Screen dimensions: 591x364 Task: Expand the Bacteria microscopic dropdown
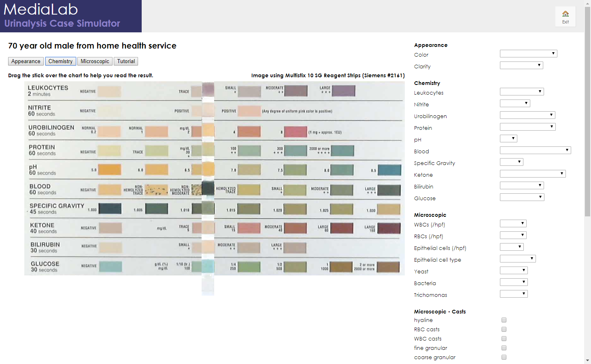tap(513, 282)
